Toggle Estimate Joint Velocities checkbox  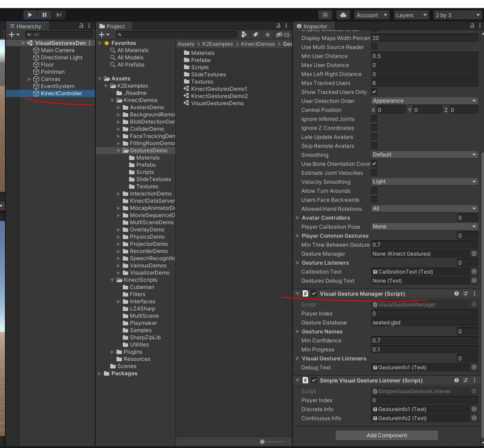374,173
